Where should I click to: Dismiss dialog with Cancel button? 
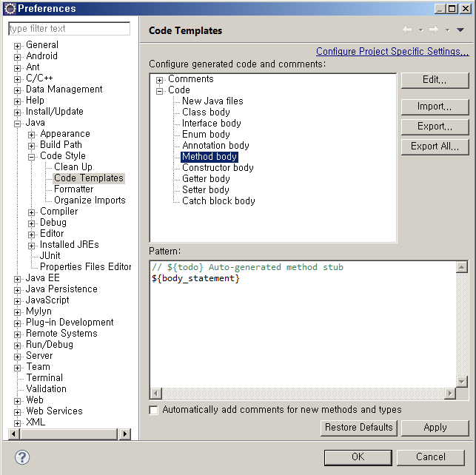pyautogui.click(x=431, y=457)
